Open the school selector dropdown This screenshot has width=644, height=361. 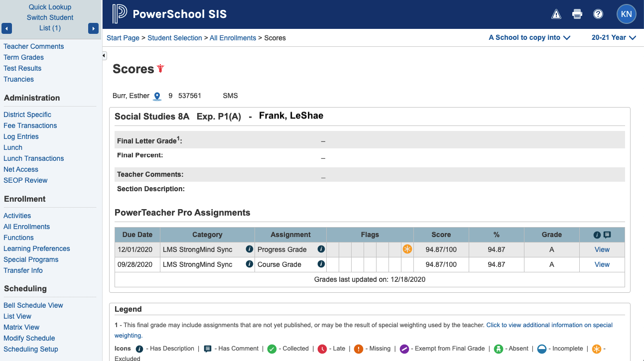[x=529, y=38]
